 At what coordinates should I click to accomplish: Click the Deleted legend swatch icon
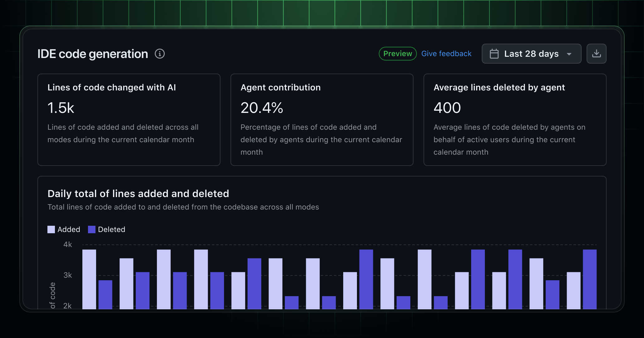[x=92, y=229]
